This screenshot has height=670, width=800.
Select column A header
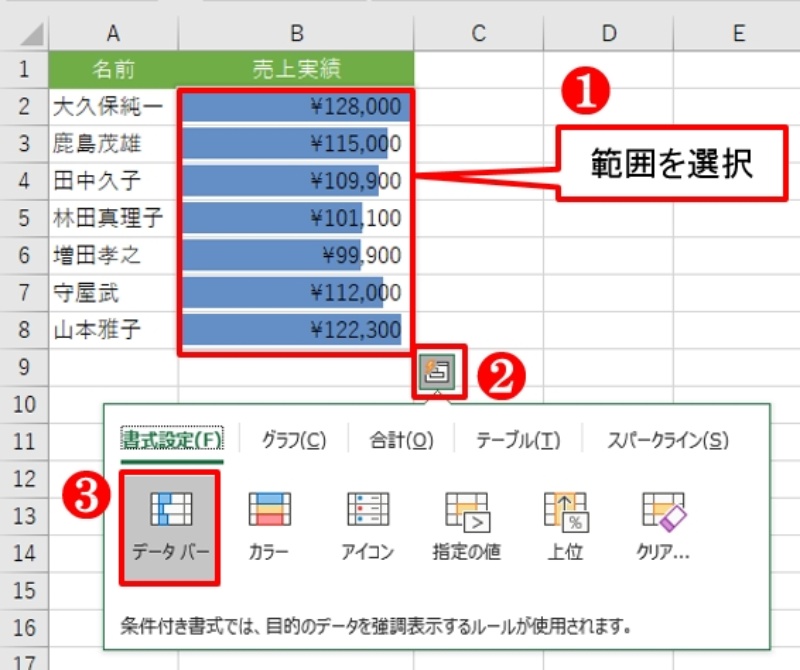[x=113, y=34]
